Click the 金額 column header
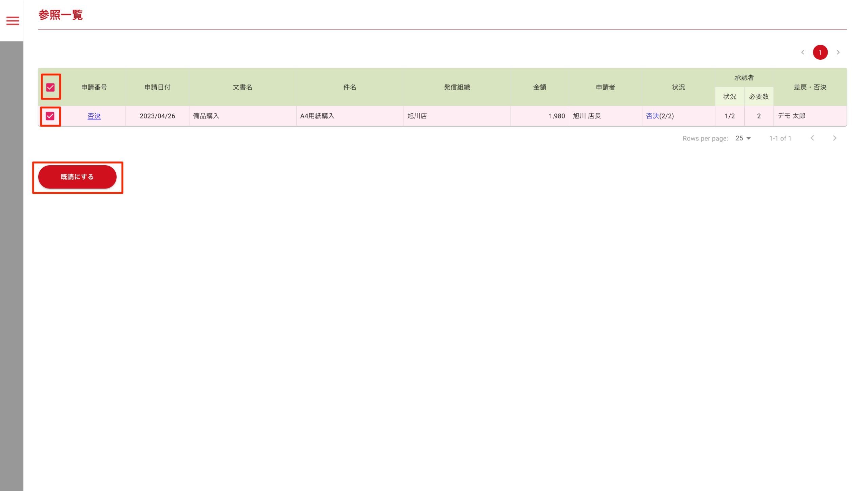 [x=539, y=87]
